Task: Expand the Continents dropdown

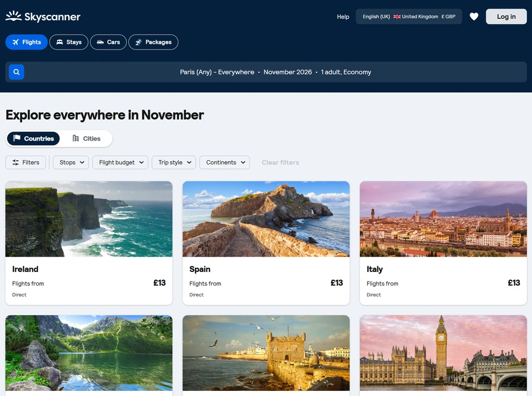Action: click(x=225, y=162)
